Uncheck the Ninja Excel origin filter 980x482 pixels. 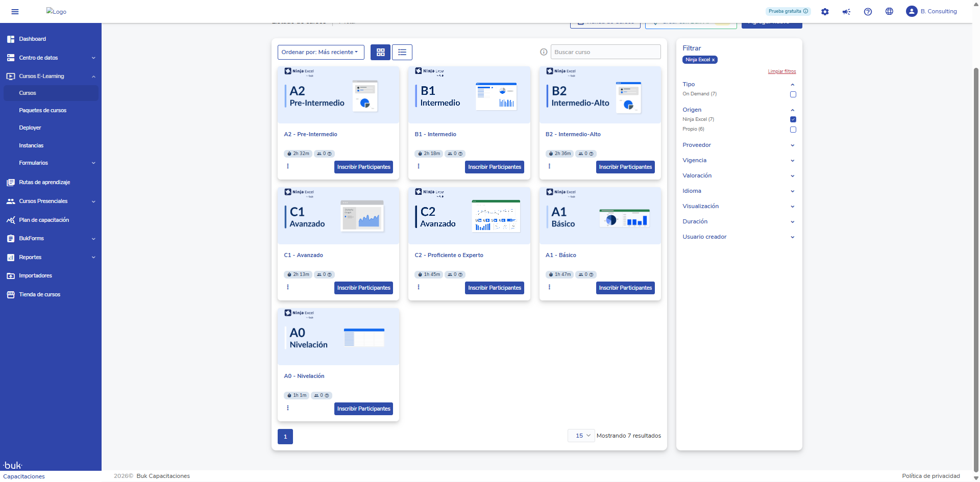click(793, 119)
